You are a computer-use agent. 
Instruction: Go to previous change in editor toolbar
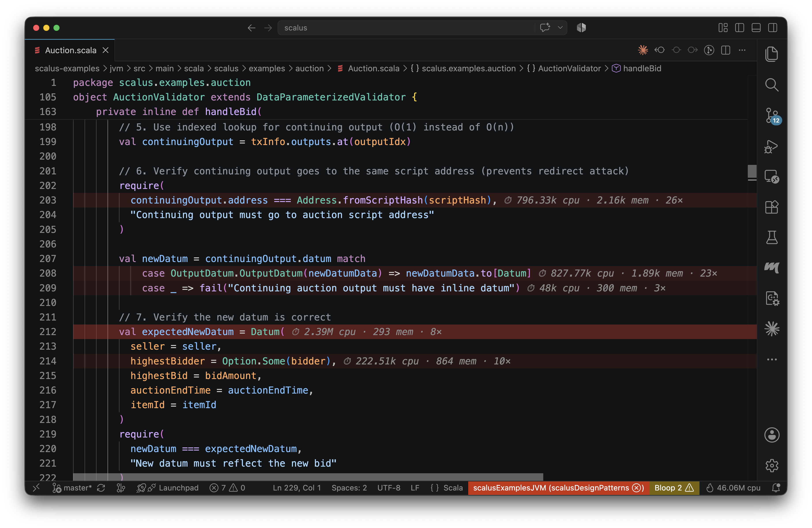pos(660,50)
